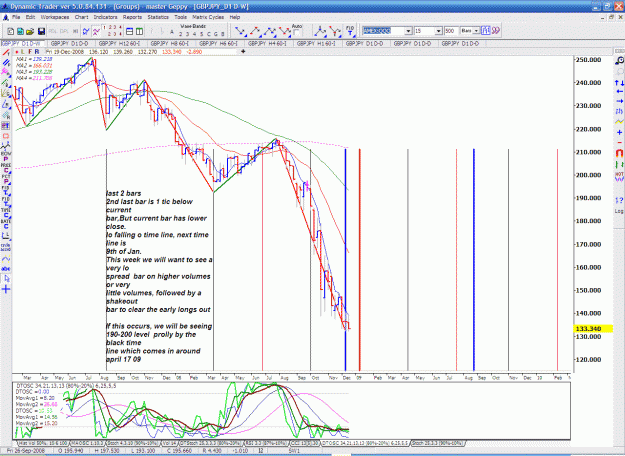Click the horizontal split window icon

pos(130,31)
